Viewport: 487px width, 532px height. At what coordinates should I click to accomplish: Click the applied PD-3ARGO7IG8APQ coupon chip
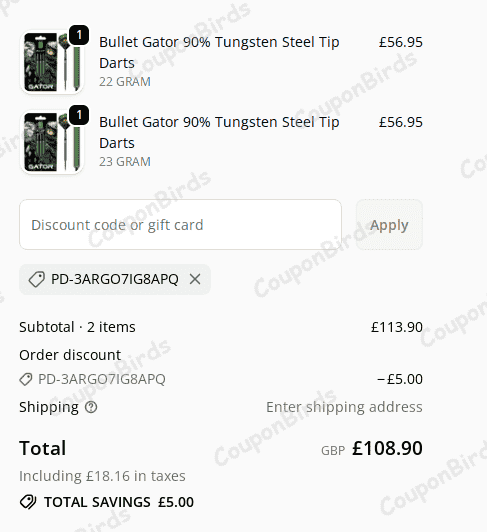click(x=115, y=280)
